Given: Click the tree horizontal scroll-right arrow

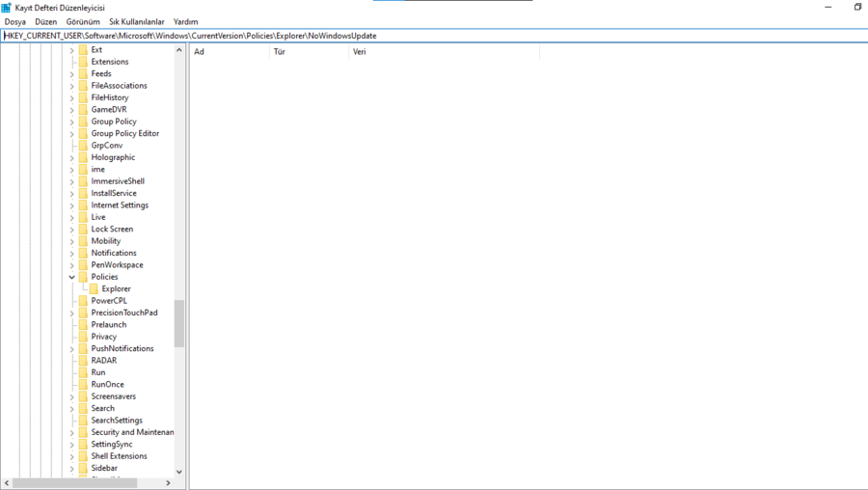Looking at the screenshot, I should (168, 483).
